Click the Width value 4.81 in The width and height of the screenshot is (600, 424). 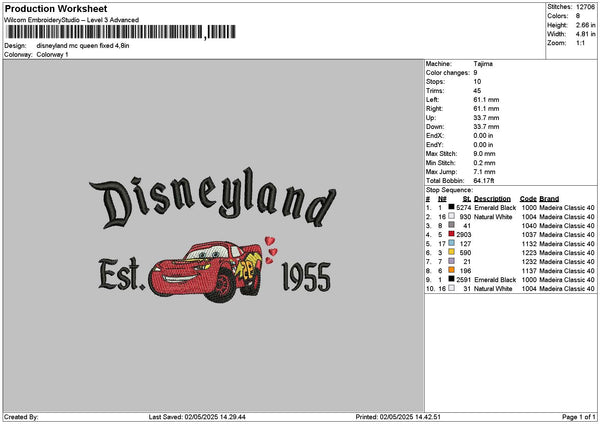(x=585, y=34)
